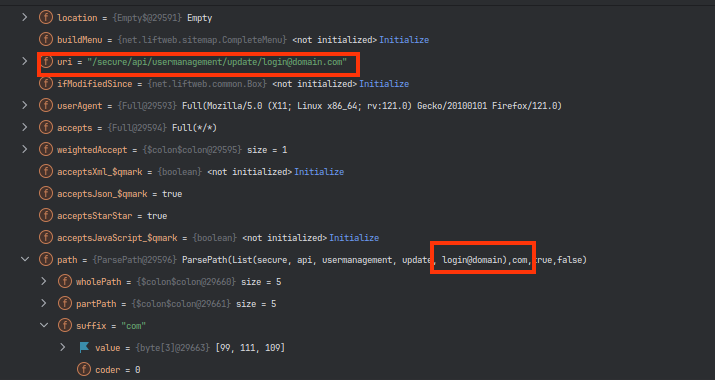
Task: Expand the byte array value node
Action: click(x=63, y=347)
